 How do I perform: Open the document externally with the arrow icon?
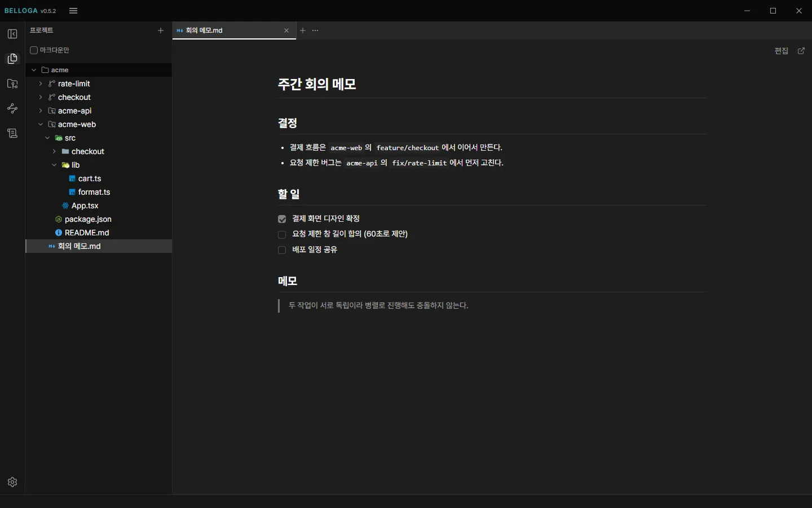tap(801, 51)
